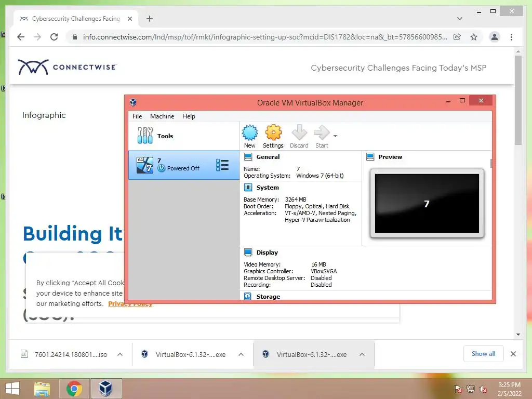Click the address bar URL field

coord(264,37)
